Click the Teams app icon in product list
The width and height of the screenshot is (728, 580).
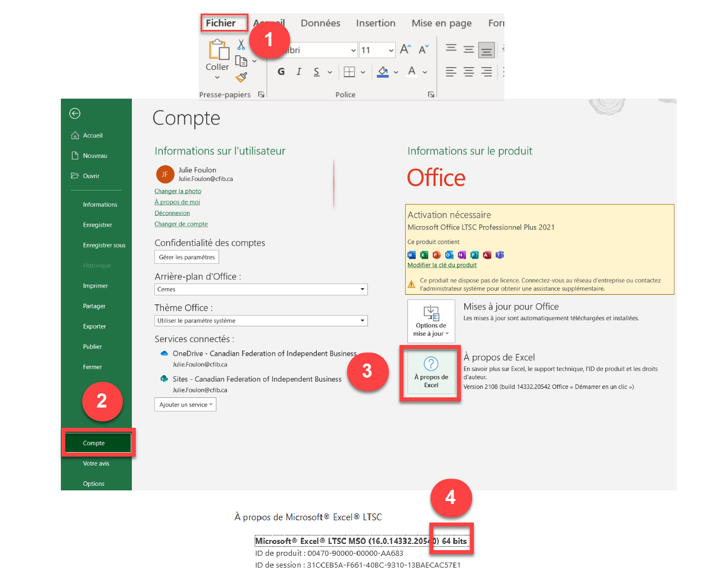coord(499,255)
